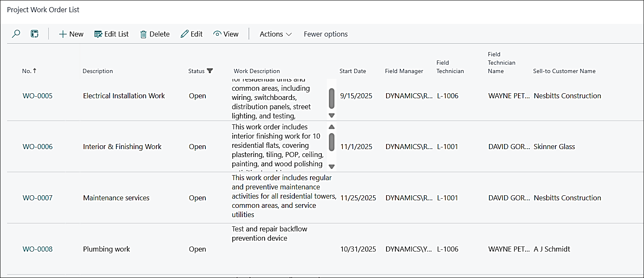Select the Maintenance services description cell
The width and height of the screenshot is (644, 278).
pyautogui.click(x=116, y=198)
